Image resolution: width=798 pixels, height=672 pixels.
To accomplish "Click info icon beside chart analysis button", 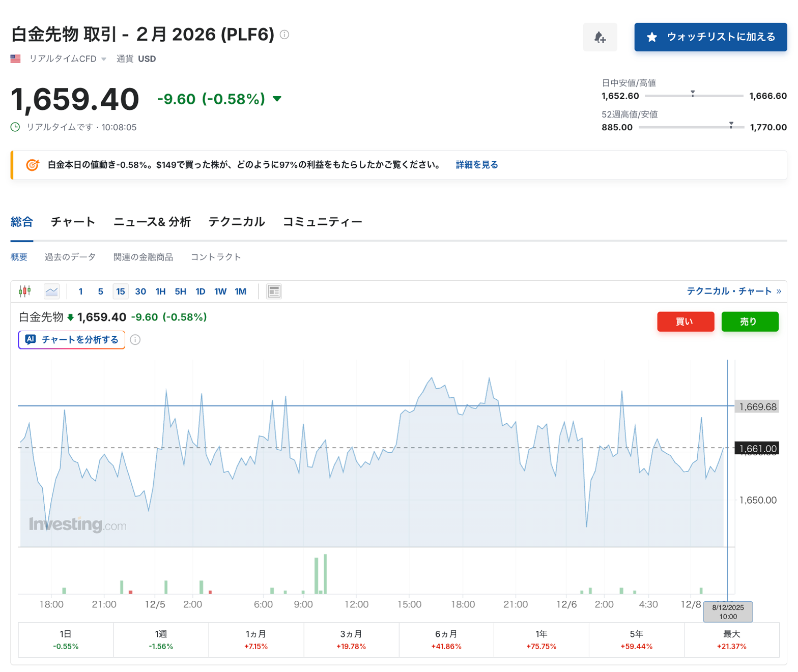I will coord(135,340).
